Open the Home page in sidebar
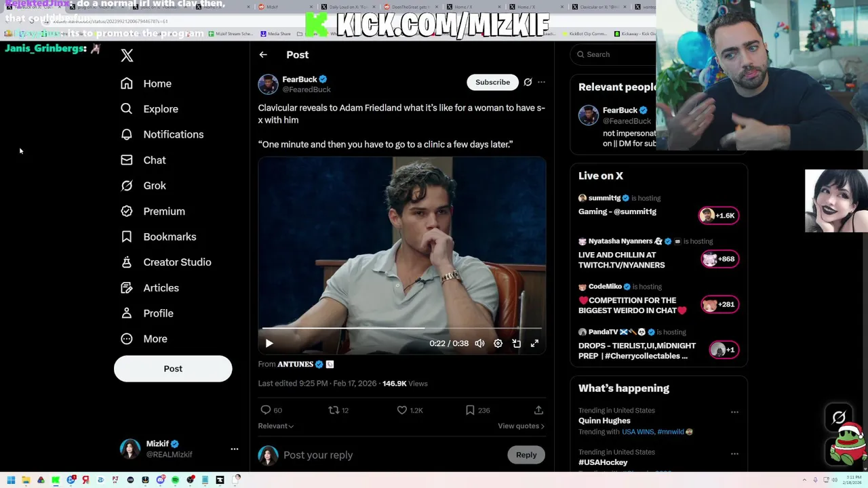868x488 pixels. [146, 83]
